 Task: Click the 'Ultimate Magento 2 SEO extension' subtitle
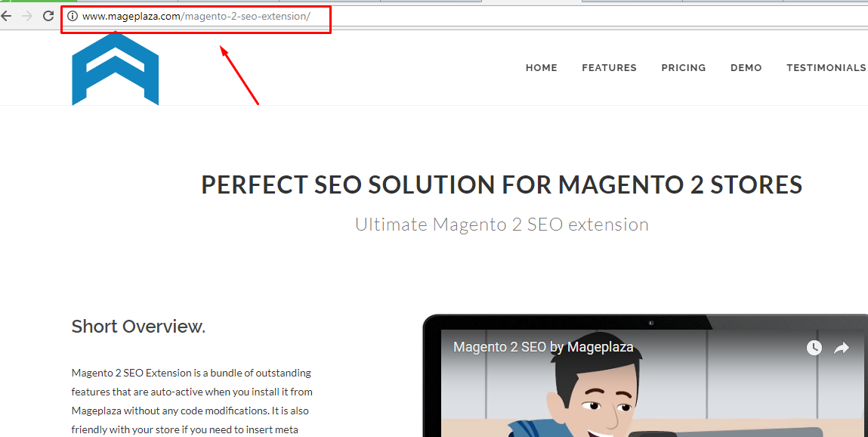point(502,225)
